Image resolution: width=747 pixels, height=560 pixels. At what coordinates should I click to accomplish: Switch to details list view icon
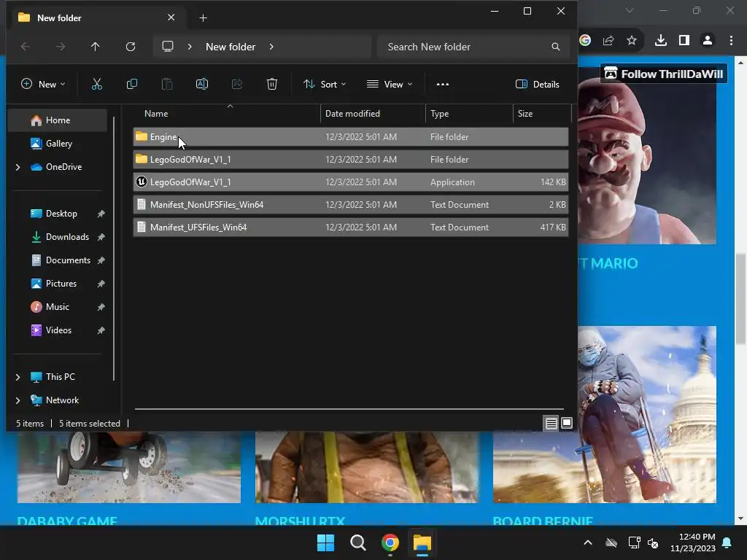click(551, 423)
